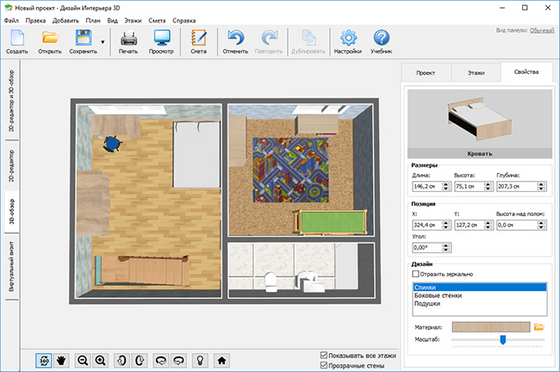Switch to the Проект tab
This screenshot has height=372, width=560.
pos(426,72)
